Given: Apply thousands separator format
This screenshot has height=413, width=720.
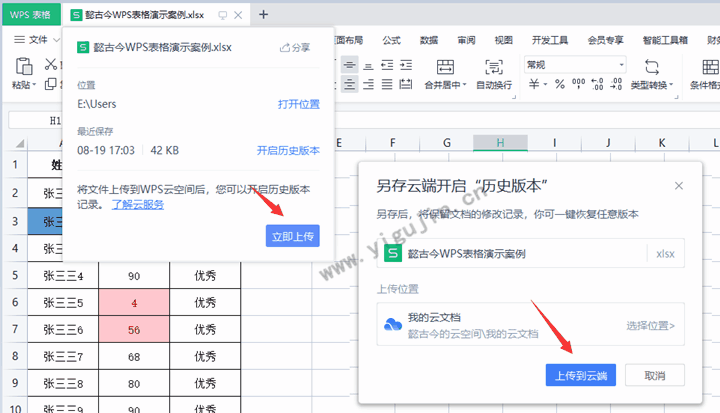Looking at the screenshot, I should (x=578, y=84).
